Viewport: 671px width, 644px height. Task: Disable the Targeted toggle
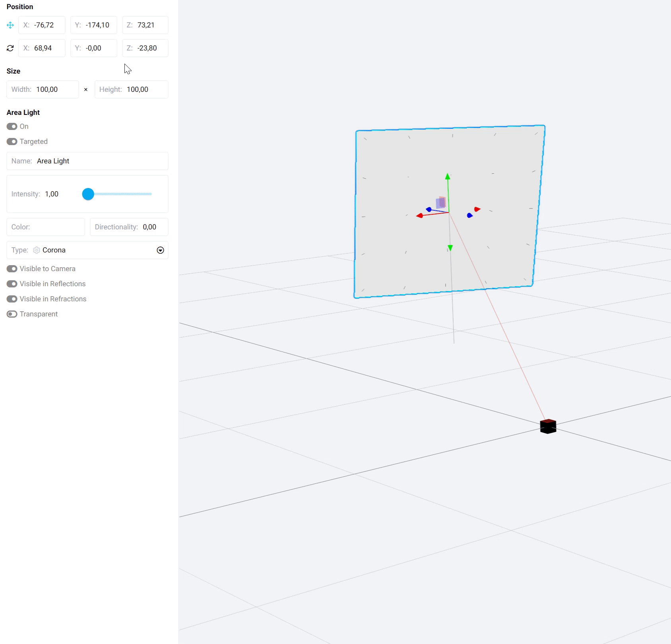(12, 142)
